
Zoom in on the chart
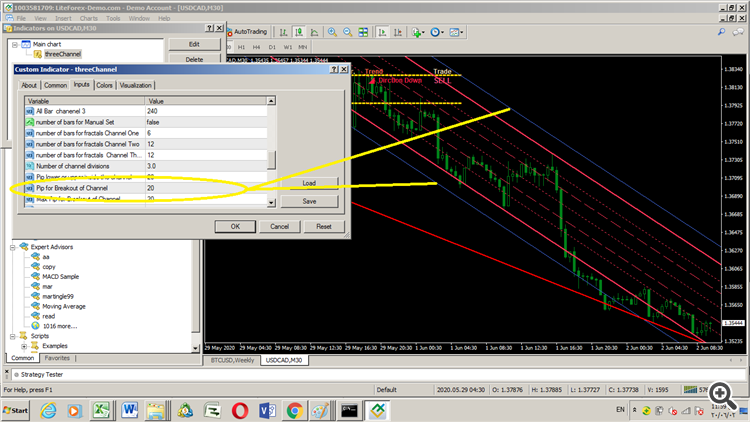[x=332, y=32]
